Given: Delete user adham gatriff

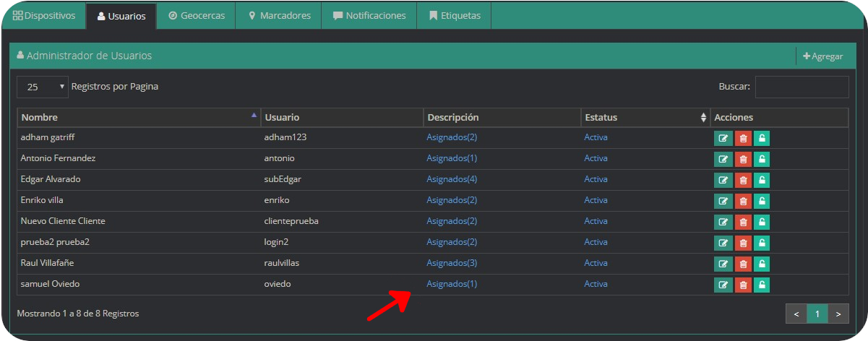Looking at the screenshot, I should coord(743,138).
